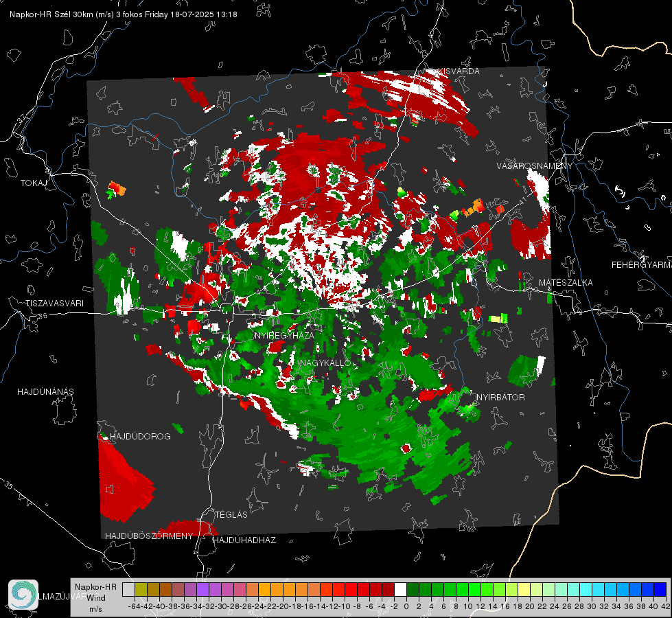Click the NYÍREGYHÁZA label at radar center

click(x=284, y=335)
